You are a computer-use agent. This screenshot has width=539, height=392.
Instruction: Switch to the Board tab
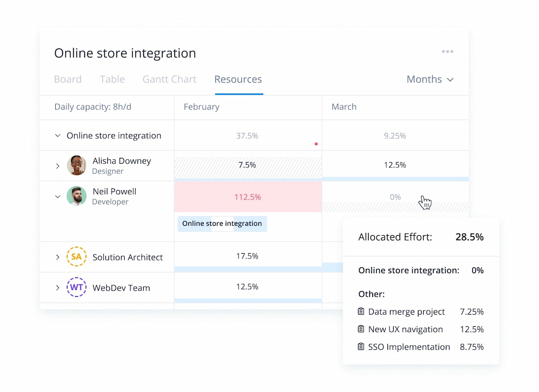(68, 79)
